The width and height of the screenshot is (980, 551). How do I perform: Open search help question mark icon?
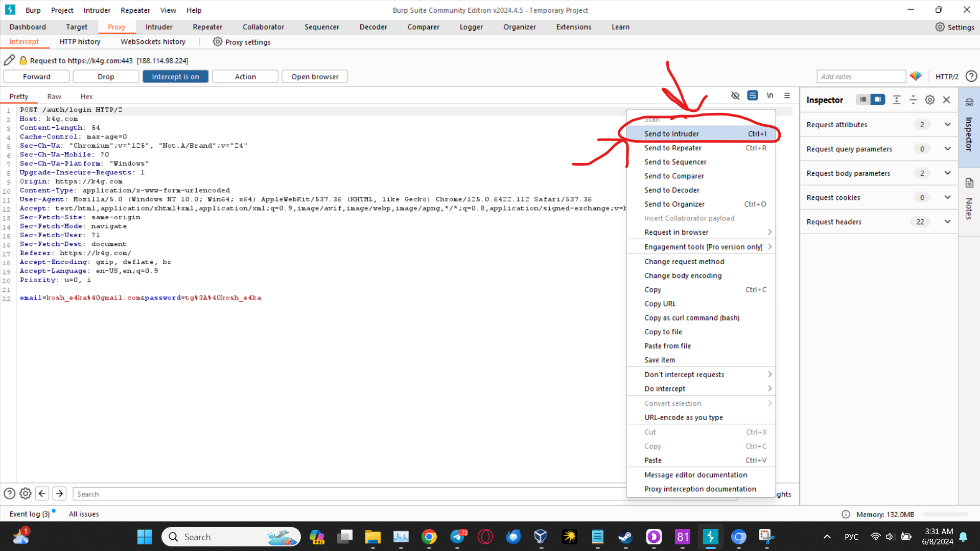[9, 494]
